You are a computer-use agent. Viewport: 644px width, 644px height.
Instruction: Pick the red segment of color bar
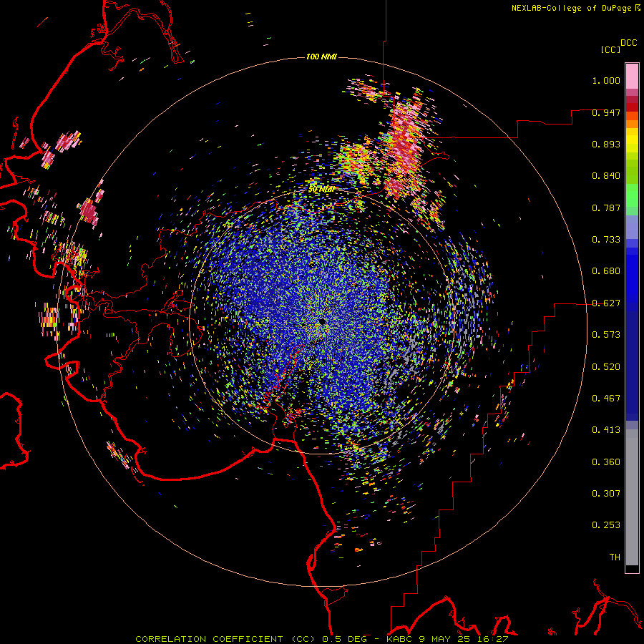[x=632, y=107]
